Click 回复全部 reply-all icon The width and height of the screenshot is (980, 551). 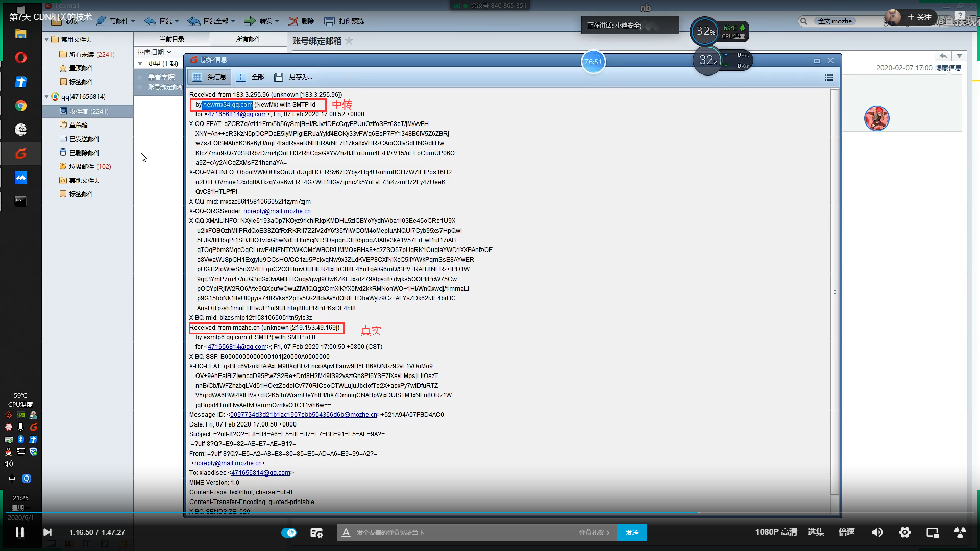[193, 21]
